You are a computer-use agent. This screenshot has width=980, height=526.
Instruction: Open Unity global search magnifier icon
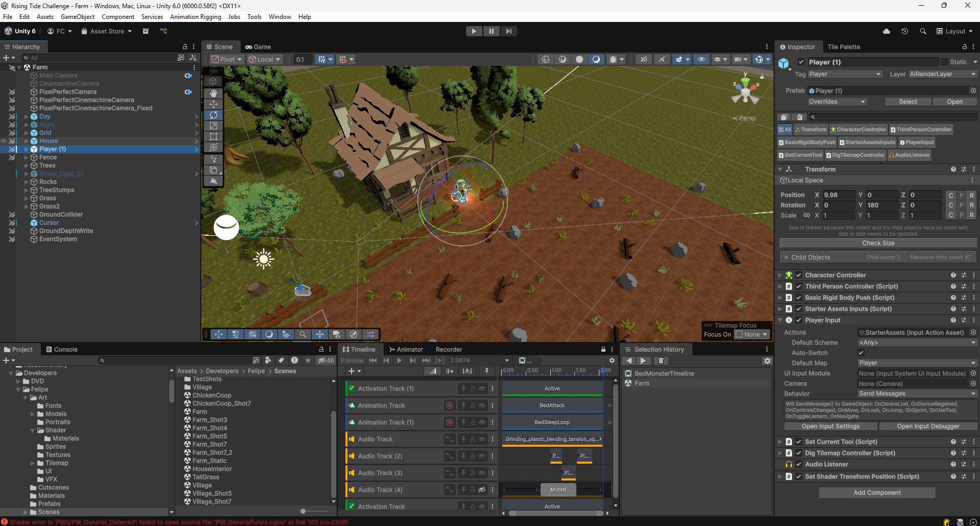point(923,31)
